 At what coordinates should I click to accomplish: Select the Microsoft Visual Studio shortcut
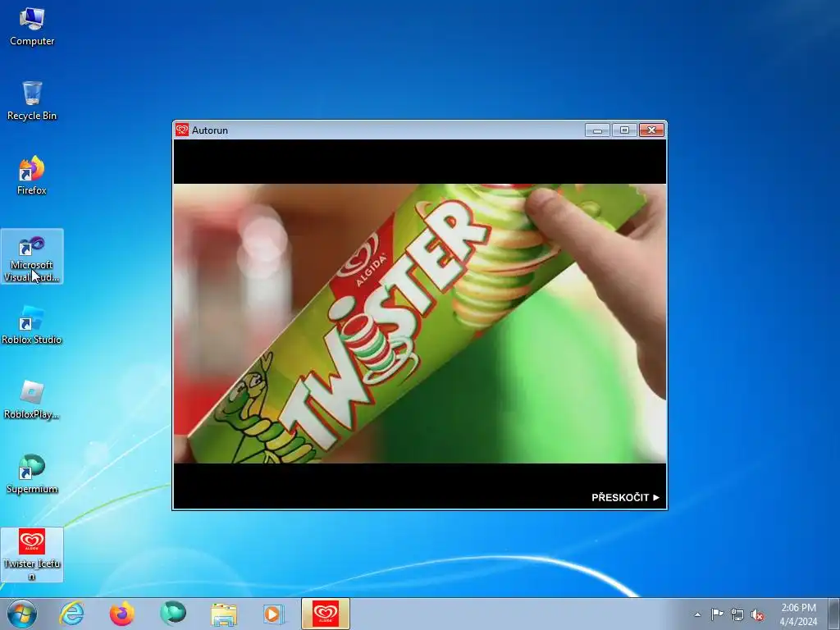pos(32,257)
